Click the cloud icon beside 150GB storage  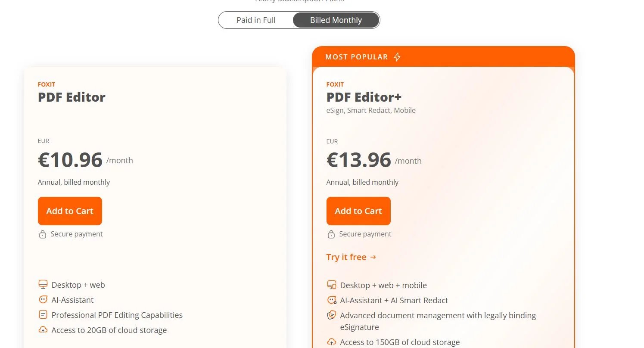click(x=332, y=342)
